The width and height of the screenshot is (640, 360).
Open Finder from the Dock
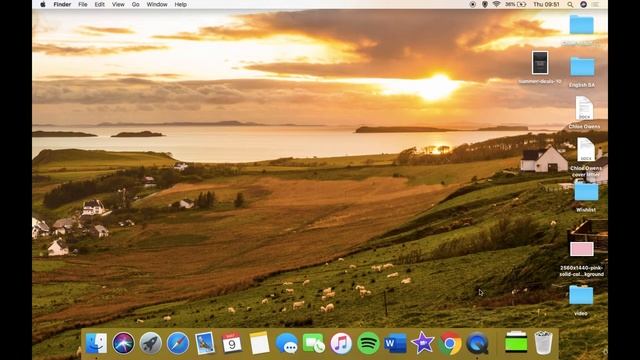(96, 343)
